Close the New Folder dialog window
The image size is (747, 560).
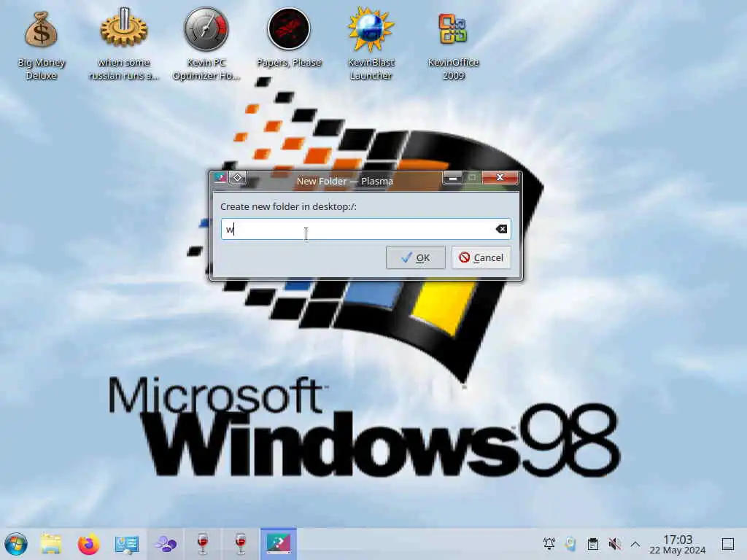[x=500, y=178]
